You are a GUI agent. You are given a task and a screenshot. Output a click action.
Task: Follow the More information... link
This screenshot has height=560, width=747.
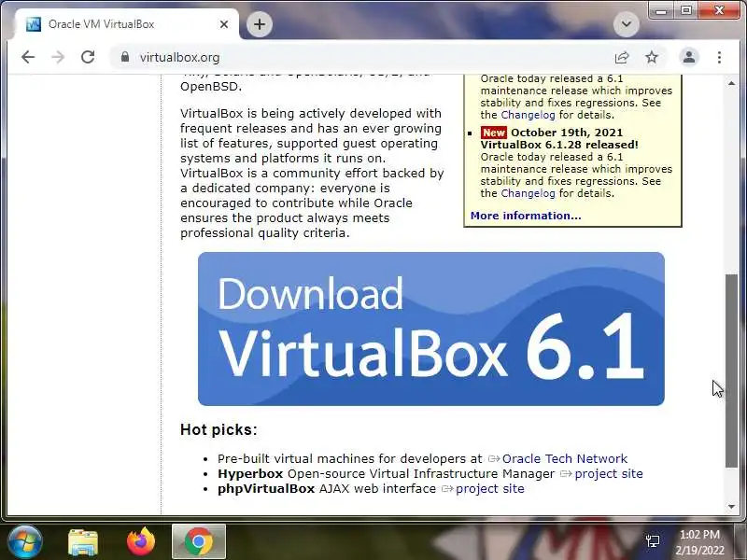(x=526, y=216)
